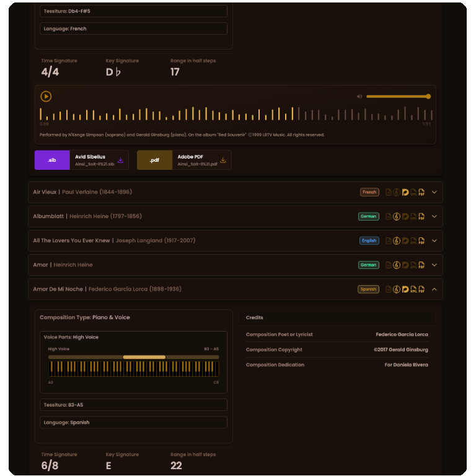This screenshot has height=476, width=476.
Task: Click the Air Vieux title text
Action: tap(45, 192)
